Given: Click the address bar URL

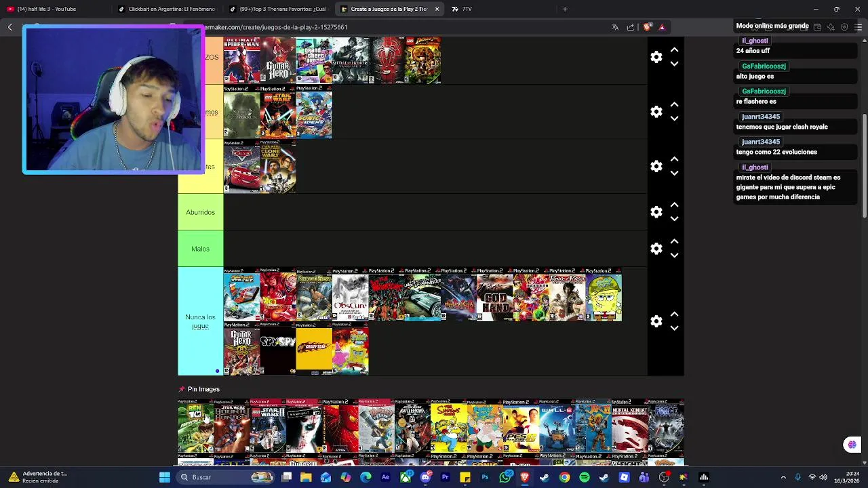Looking at the screenshot, I should 276,27.
